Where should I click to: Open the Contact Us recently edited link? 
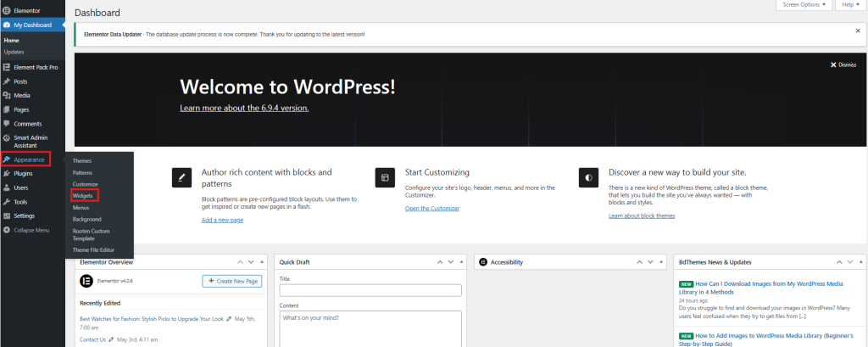[x=92, y=339]
